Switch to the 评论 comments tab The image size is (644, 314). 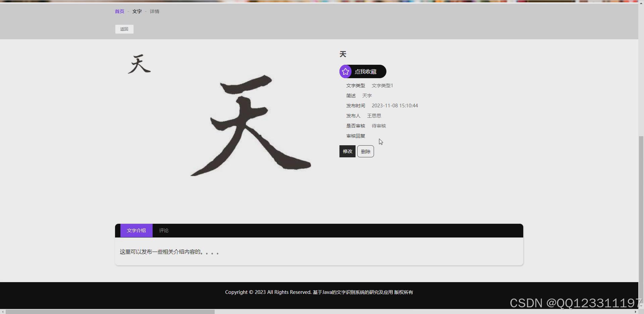[x=163, y=230]
